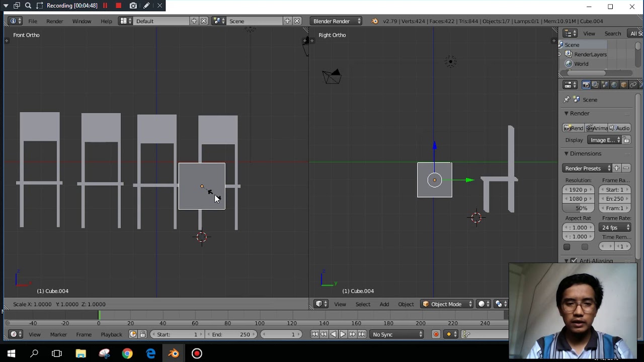Screen dimensions: 644x362
Task: Toggle the preview range clock button
Action: pos(133,334)
